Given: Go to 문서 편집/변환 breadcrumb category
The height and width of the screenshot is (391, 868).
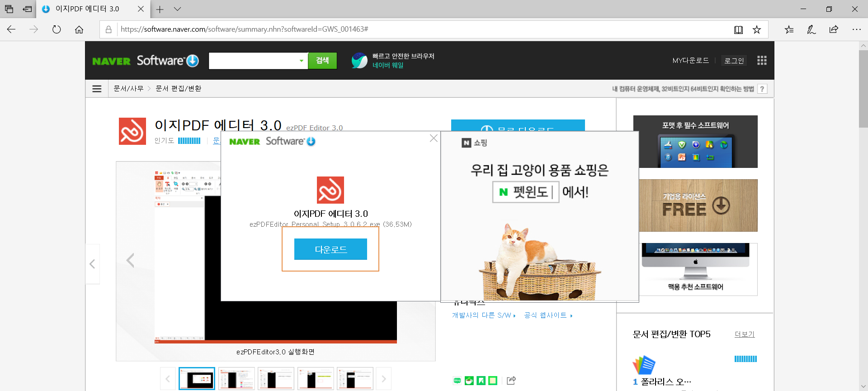Looking at the screenshot, I should pos(179,89).
